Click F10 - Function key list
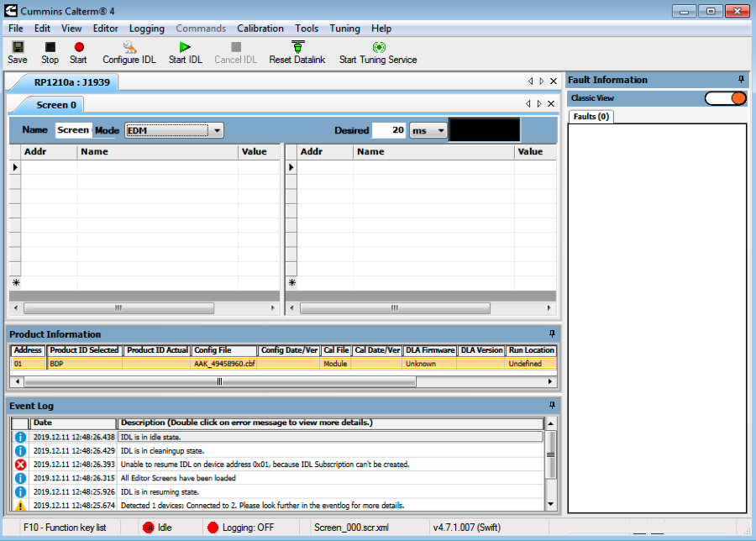 tap(65, 528)
